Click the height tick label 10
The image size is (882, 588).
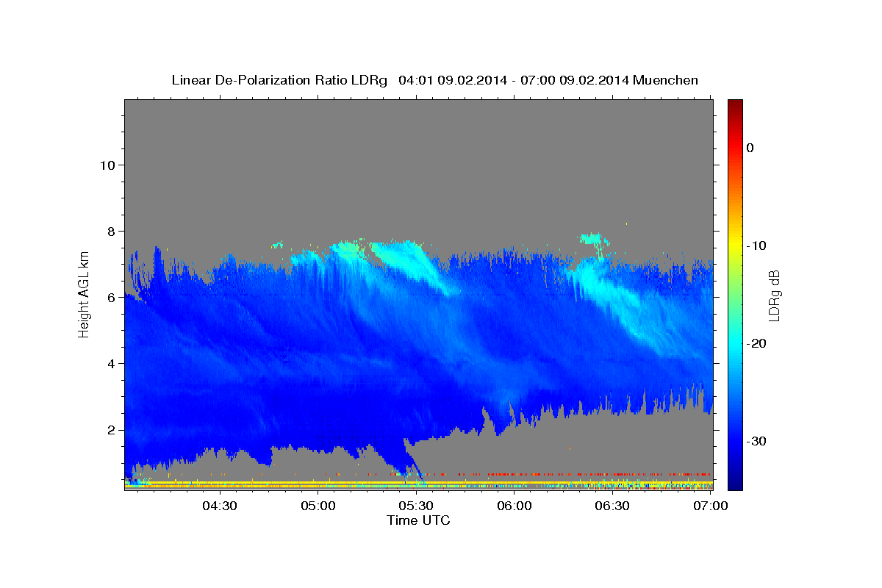(107, 165)
